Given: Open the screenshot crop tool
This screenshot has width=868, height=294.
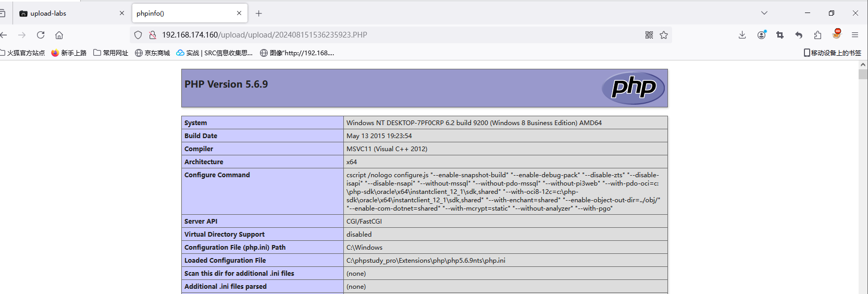Looking at the screenshot, I should [x=780, y=35].
